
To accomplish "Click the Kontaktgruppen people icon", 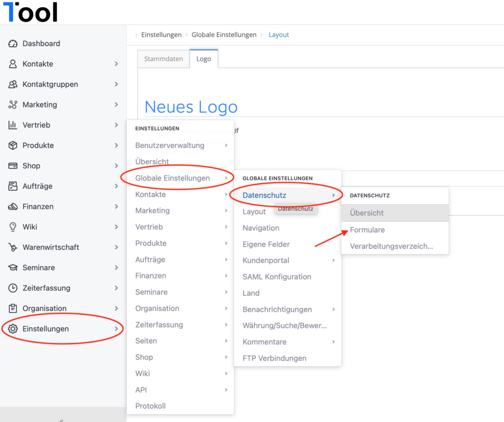I will coord(13,85).
